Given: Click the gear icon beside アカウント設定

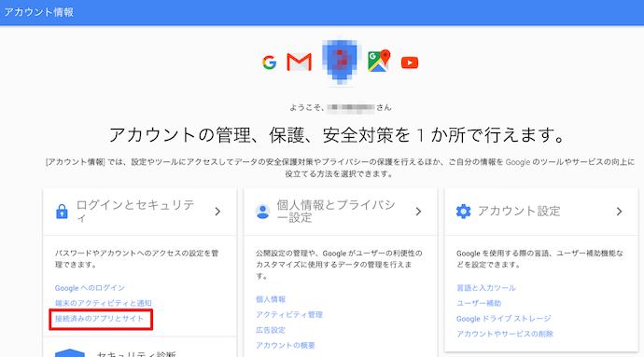Looking at the screenshot, I should [463, 212].
